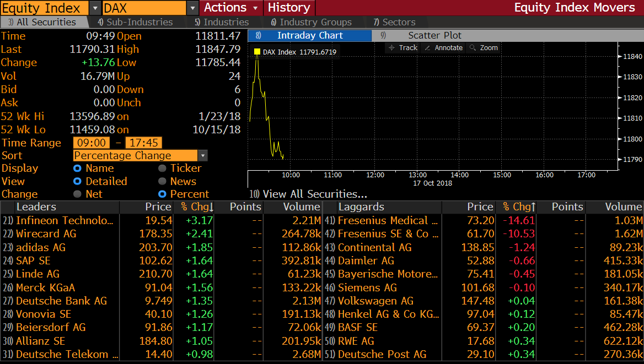Select the Infineon Technologies leader row

tap(66, 221)
